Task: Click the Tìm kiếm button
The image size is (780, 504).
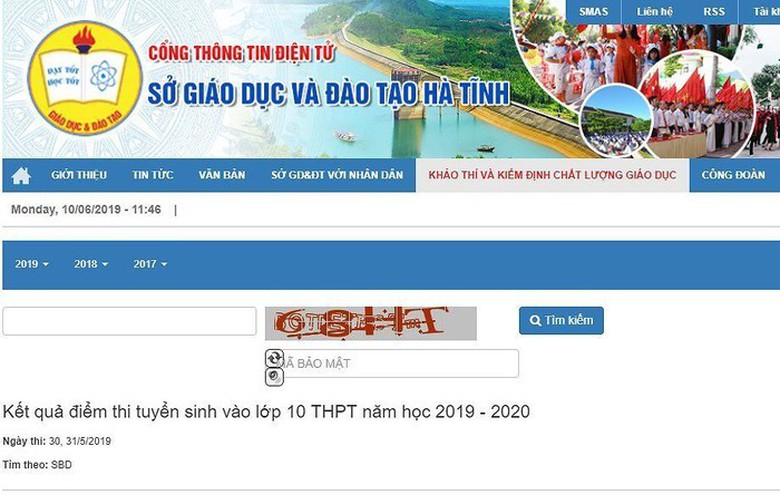Action: [x=561, y=320]
